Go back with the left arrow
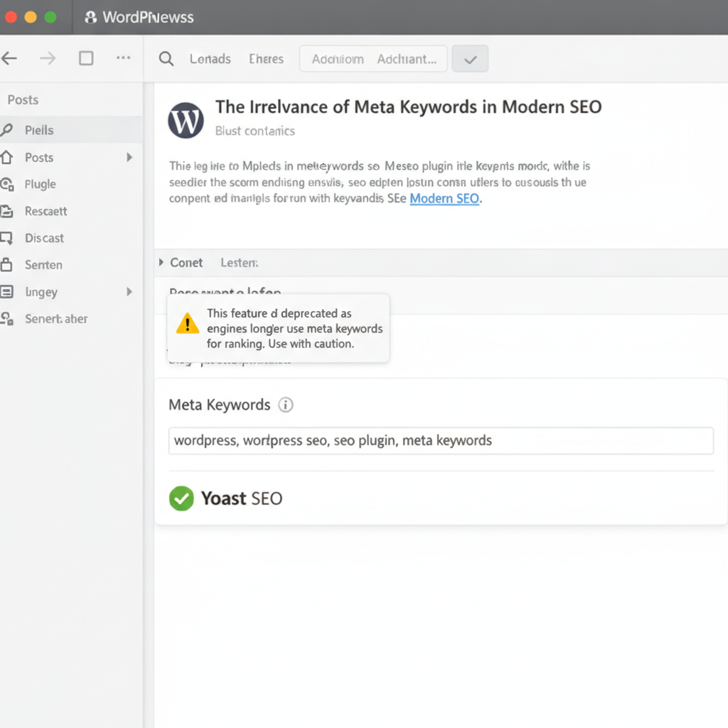 [x=9, y=58]
